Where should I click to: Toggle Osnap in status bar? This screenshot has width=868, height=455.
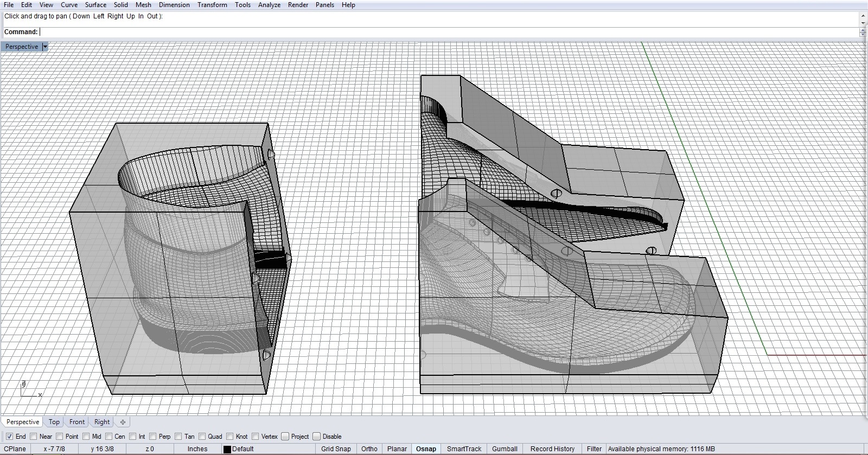(426, 449)
